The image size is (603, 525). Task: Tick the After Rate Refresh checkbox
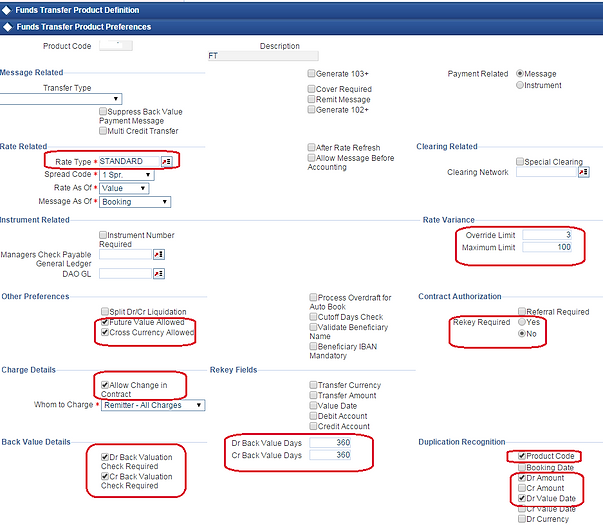311,147
